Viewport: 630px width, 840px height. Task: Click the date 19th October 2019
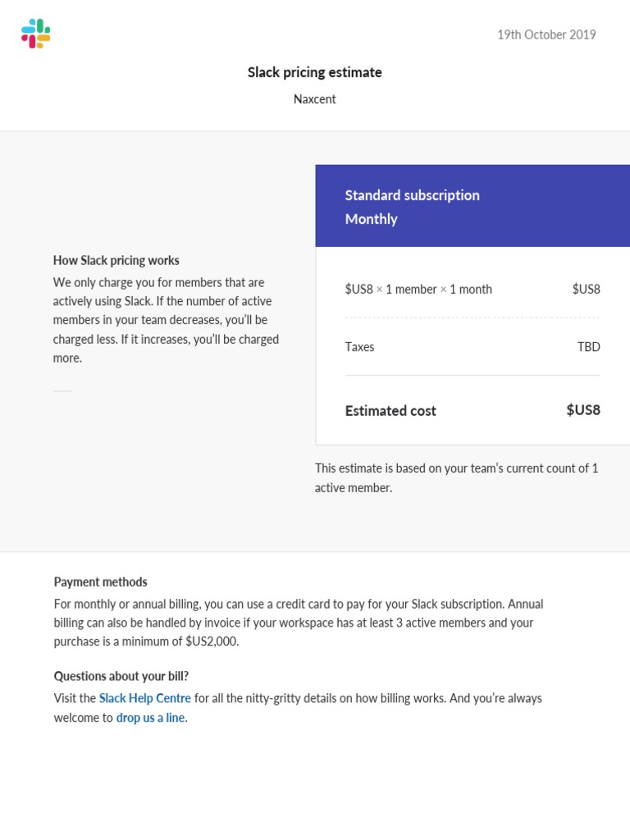[546, 34]
